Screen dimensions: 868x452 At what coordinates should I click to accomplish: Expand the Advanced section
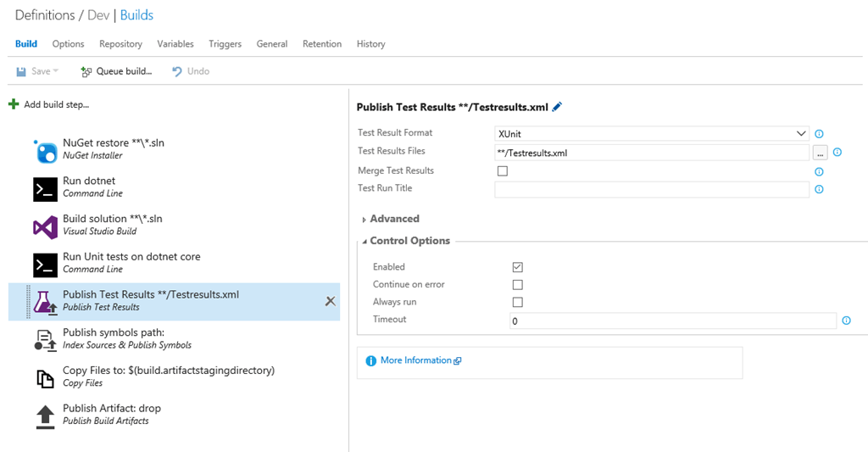point(391,219)
